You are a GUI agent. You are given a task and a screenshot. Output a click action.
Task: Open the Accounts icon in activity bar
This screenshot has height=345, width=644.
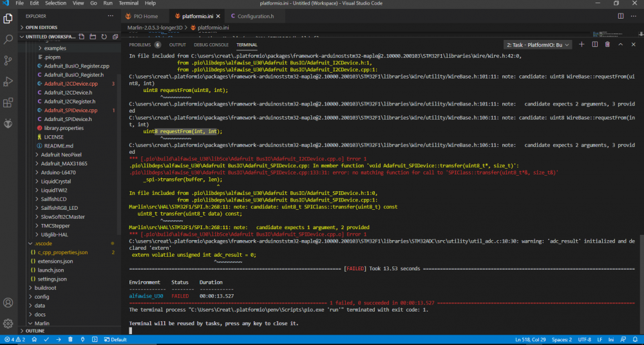pyautogui.click(x=8, y=303)
